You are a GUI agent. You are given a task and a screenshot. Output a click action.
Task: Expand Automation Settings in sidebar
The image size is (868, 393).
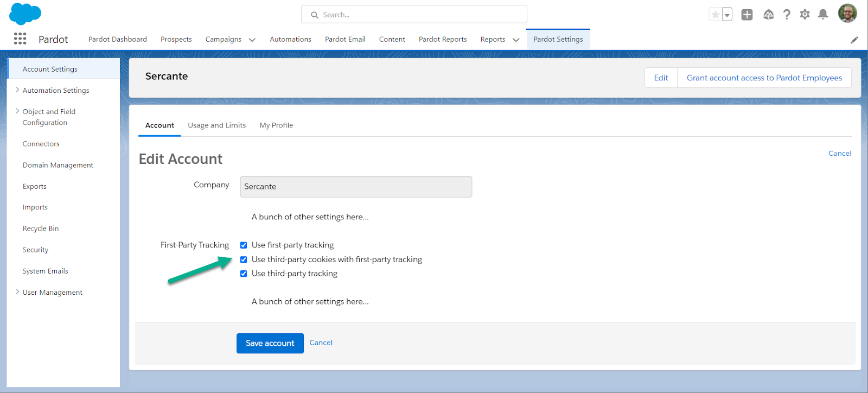tap(17, 90)
